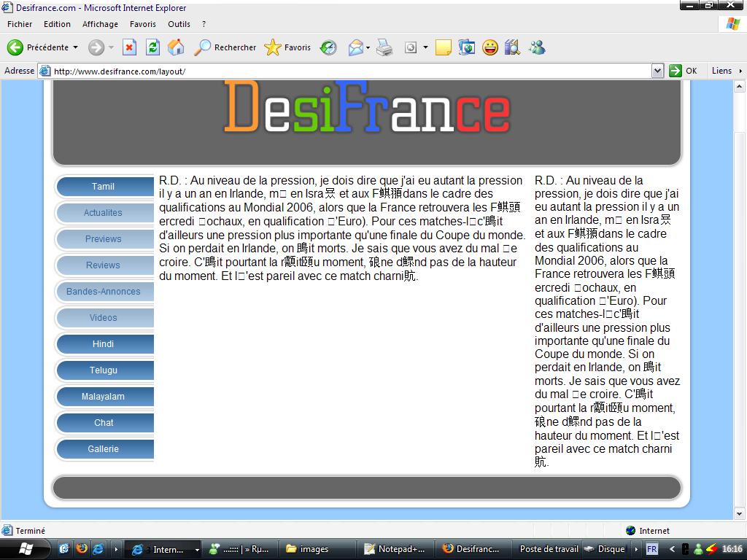
Task: Click the page scrollbar down arrow
Action: coord(740,514)
